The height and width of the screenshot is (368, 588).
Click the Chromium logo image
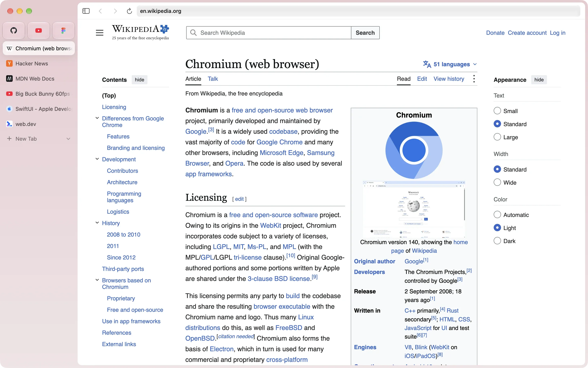tap(414, 150)
